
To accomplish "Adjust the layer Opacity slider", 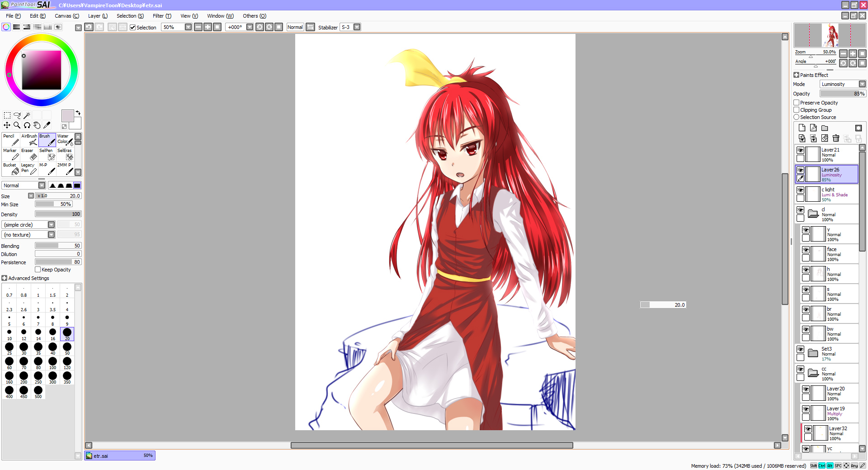I will pos(843,94).
